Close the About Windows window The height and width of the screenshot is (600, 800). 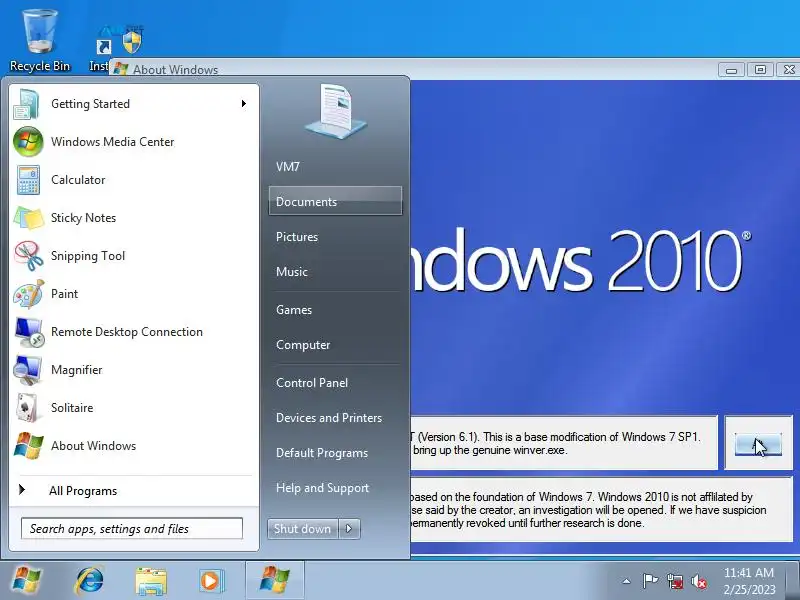tap(788, 69)
